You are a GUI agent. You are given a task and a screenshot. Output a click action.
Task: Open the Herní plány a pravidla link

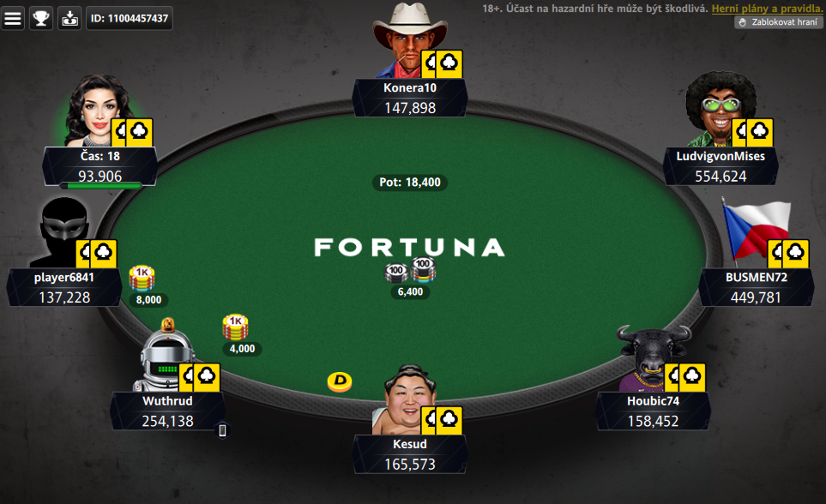[x=767, y=9]
